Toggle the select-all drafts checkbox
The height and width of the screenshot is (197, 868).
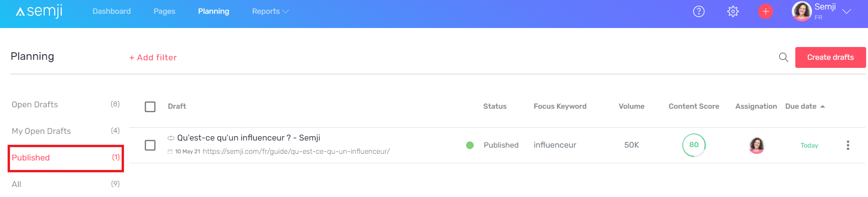(x=150, y=107)
